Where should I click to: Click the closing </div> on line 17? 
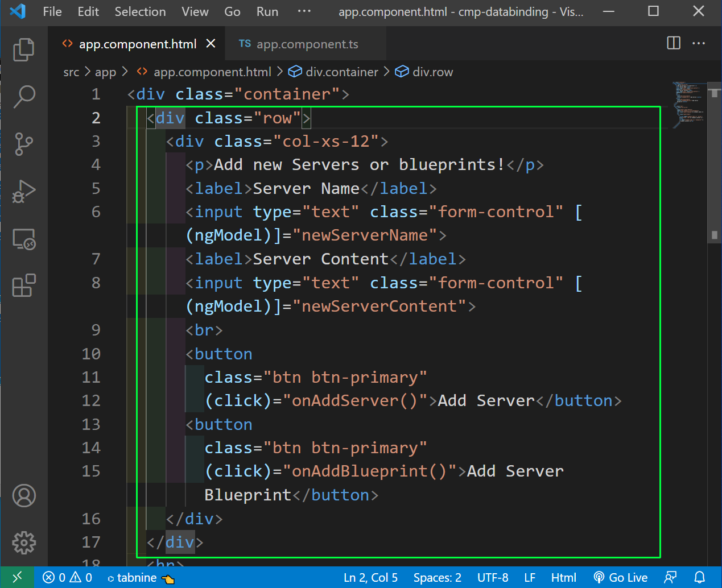pos(175,542)
